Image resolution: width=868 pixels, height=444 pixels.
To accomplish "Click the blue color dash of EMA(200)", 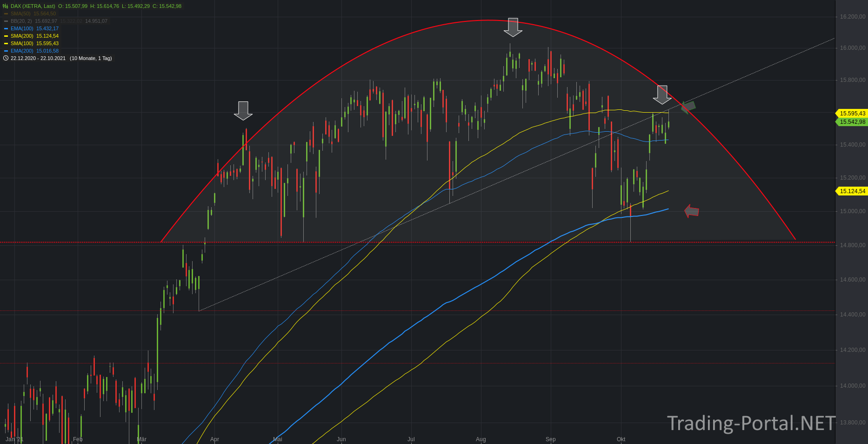I will tap(6, 51).
